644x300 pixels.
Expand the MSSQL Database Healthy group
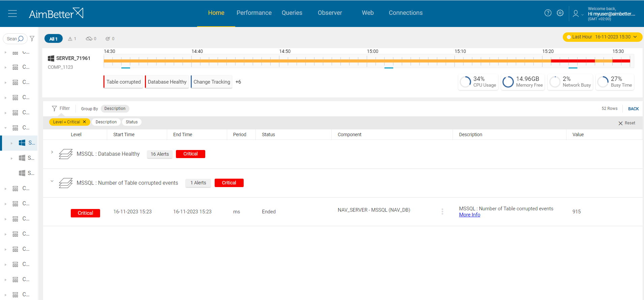tap(52, 152)
